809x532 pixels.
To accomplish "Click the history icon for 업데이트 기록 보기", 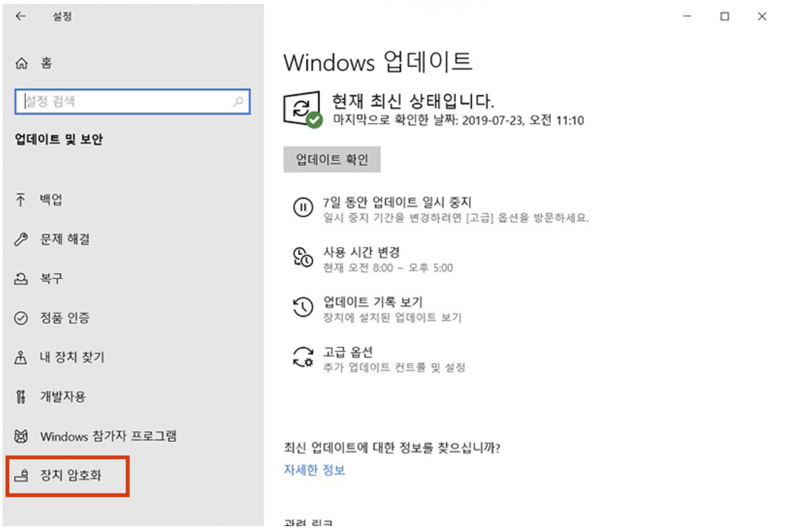I will (303, 307).
